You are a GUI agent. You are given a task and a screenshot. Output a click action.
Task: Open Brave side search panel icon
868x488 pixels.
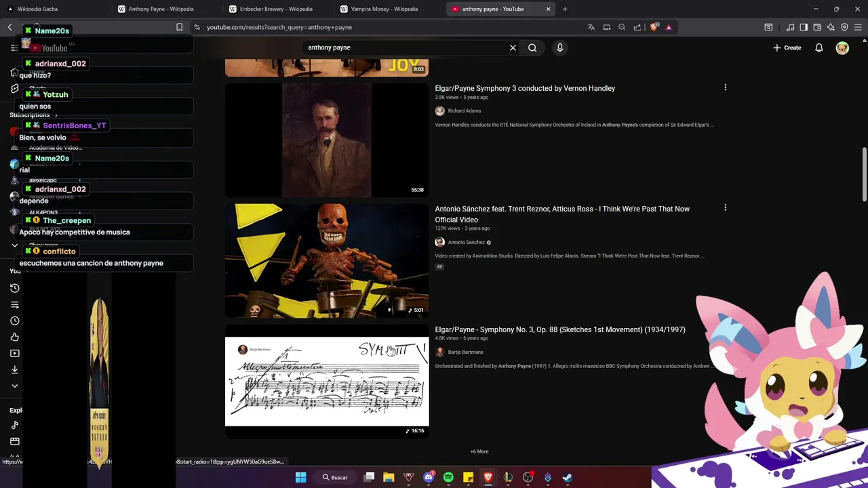click(768, 27)
